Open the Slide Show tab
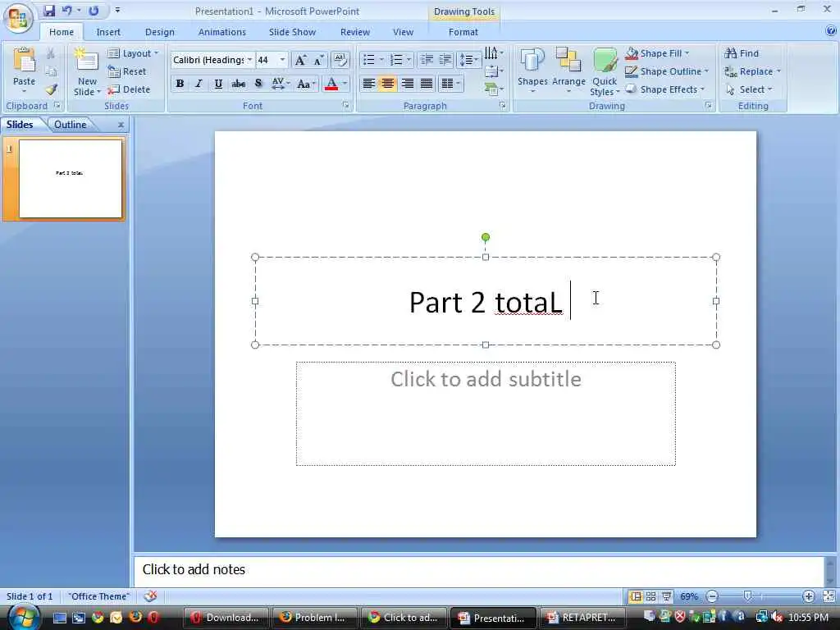 292,32
